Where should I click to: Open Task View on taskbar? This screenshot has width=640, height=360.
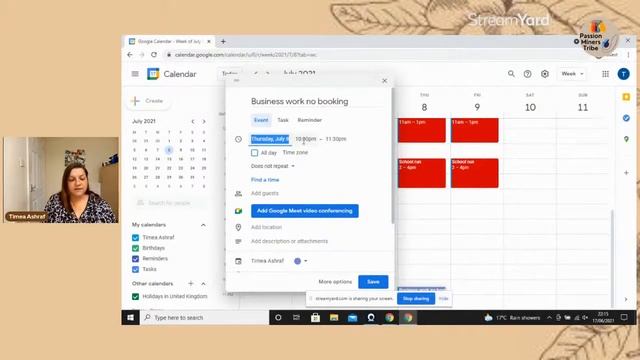[296, 318]
